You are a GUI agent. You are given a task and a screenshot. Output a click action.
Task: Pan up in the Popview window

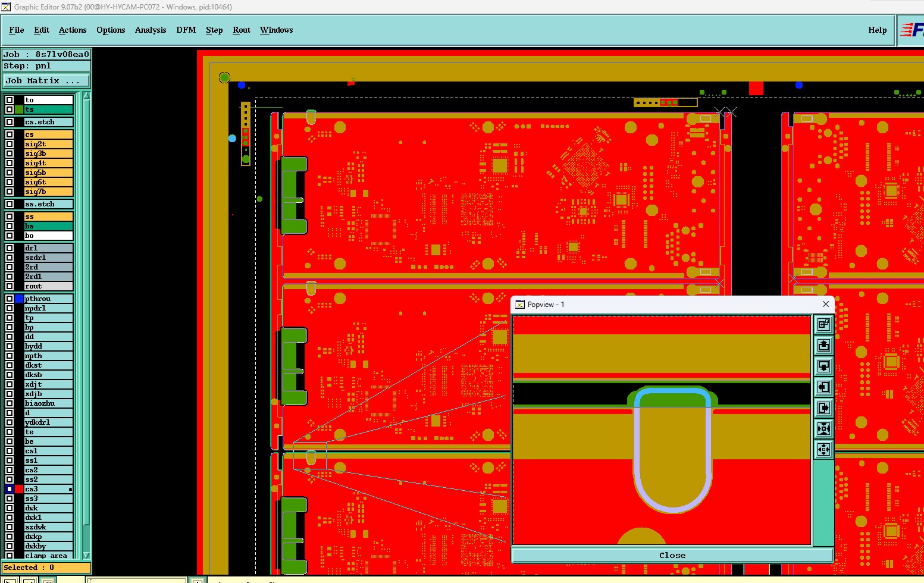click(823, 345)
